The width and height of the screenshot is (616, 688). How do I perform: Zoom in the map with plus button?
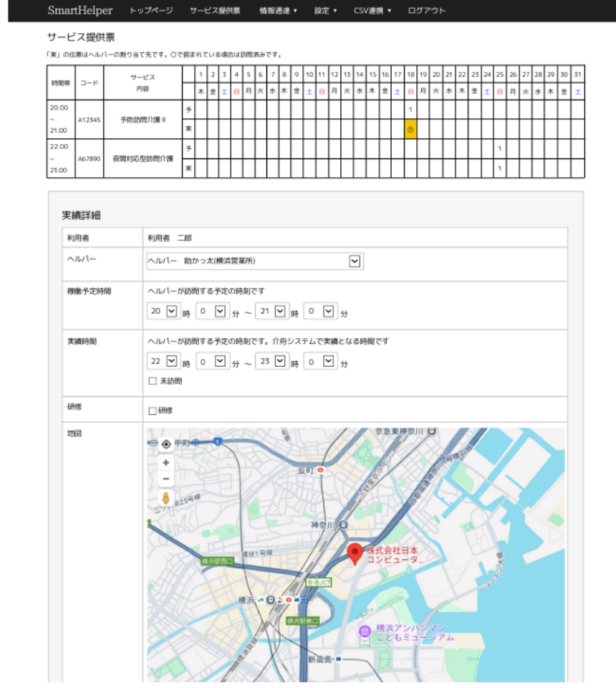(166, 462)
